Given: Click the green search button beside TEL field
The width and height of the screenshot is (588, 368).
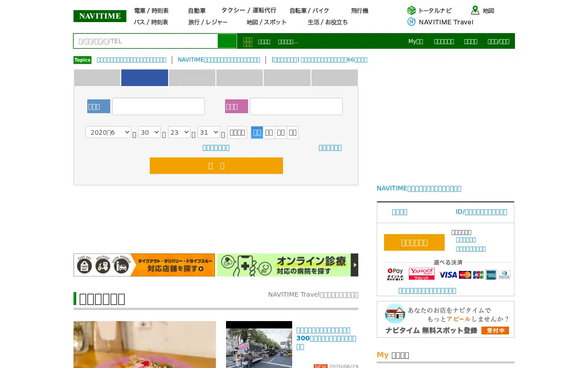Looking at the screenshot, I should (x=227, y=41).
